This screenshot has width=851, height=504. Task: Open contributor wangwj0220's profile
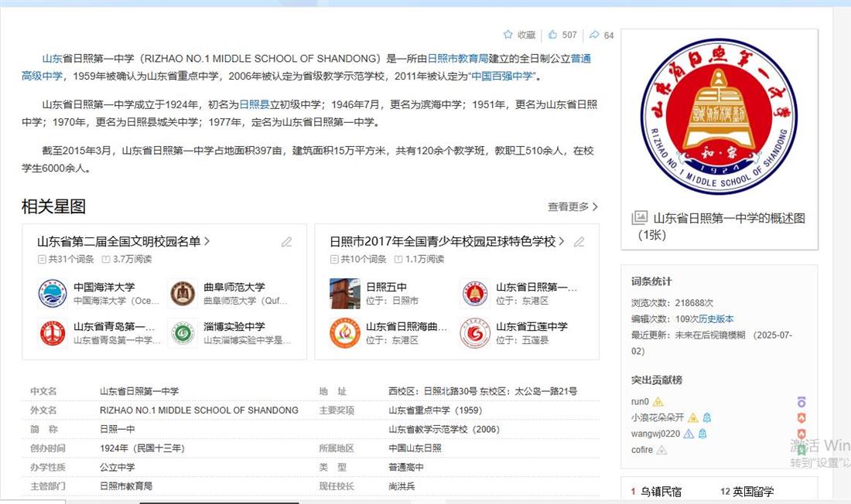(655, 434)
